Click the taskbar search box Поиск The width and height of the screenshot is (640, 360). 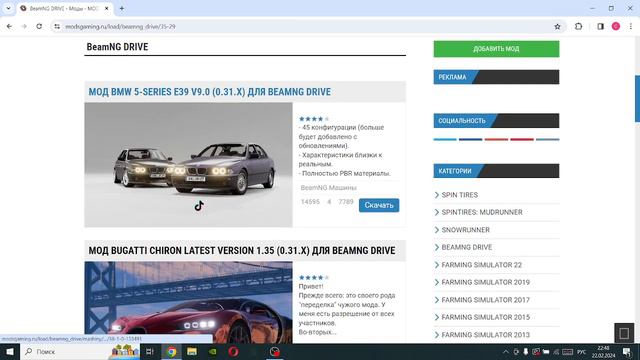point(80,351)
